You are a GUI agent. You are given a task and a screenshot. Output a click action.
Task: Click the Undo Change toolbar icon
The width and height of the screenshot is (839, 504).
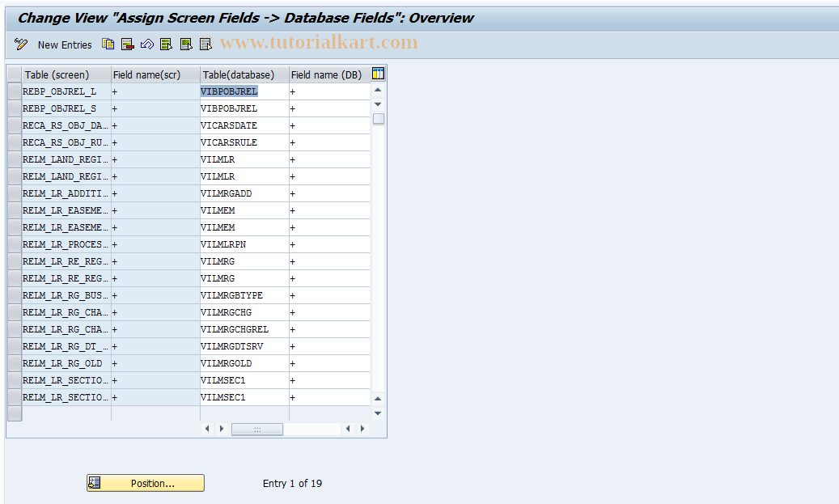click(x=147, y=44)
